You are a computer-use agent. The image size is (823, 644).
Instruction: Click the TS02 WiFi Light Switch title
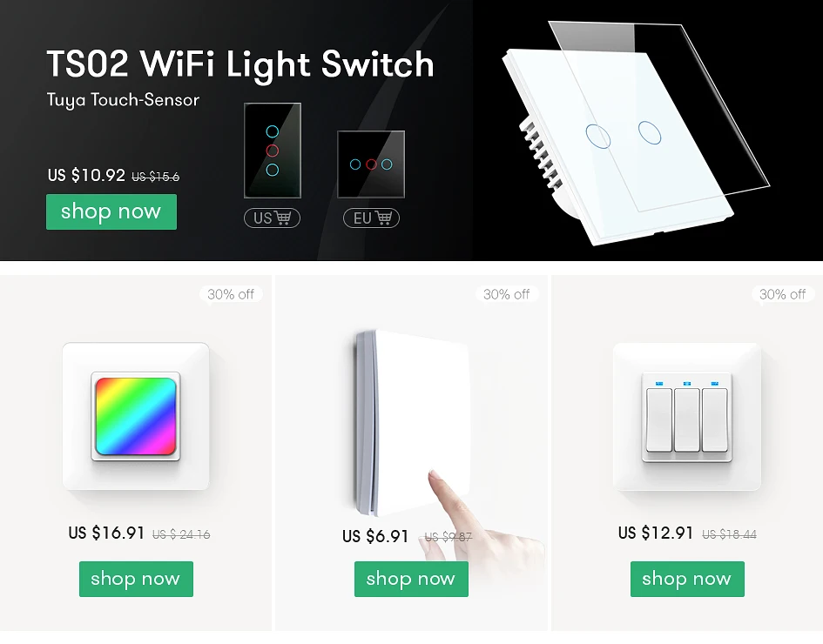point(240,64)
